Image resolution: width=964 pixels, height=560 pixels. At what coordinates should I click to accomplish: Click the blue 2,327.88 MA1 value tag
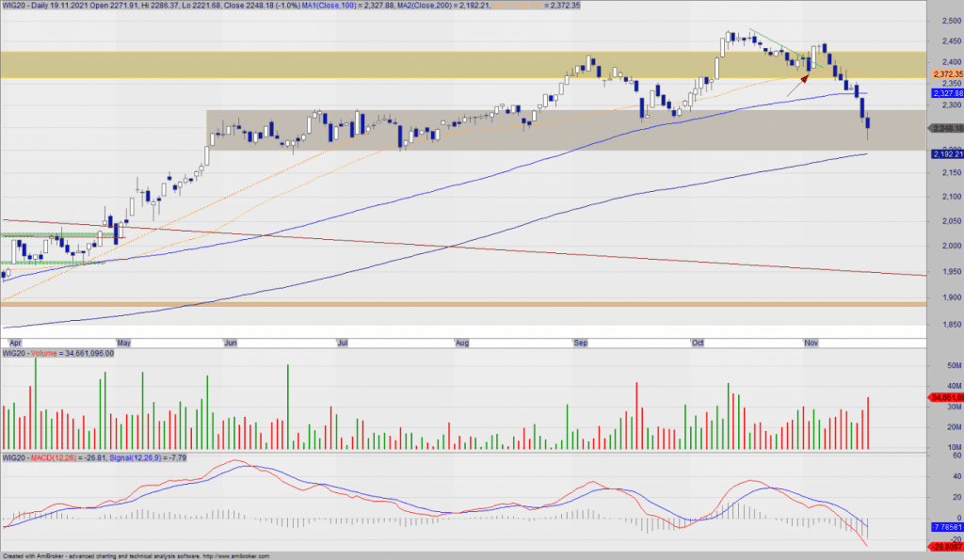(945, 94)
